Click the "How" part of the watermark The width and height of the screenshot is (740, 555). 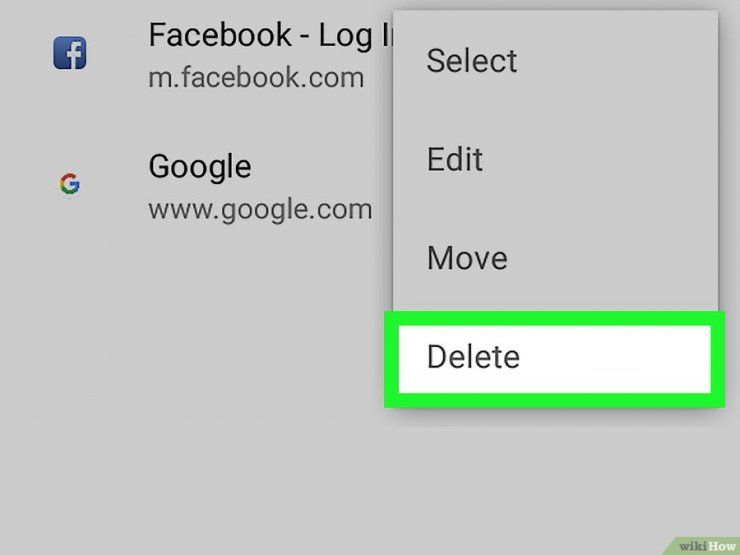coord(721,544)
